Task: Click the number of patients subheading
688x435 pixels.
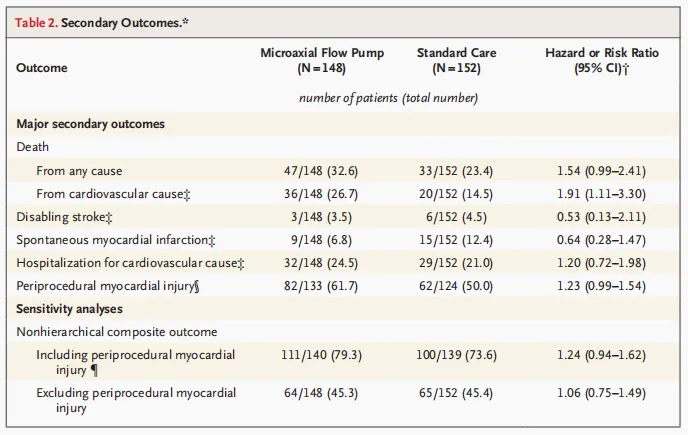Action: pos(388,98)
